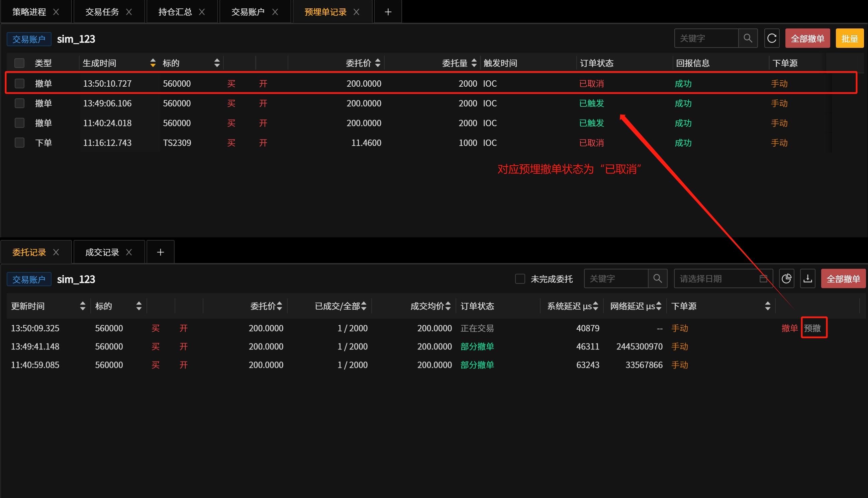Click search icon in 预埋单记录 panel
The width and height of the screenshot is (868, 498).
[748, 38]
